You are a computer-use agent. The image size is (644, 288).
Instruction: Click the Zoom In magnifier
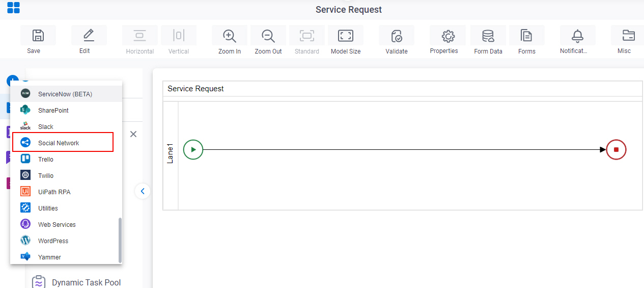[x=230, y=36]
